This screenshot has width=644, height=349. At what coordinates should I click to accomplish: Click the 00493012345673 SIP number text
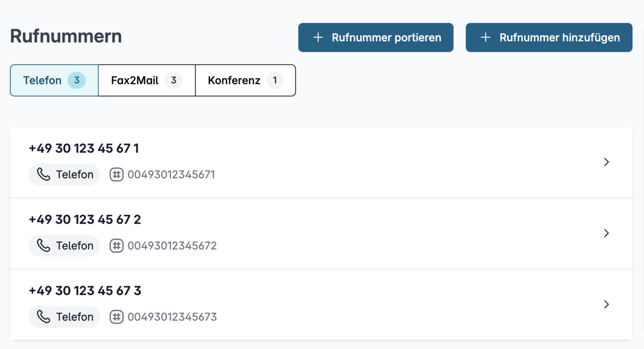coord(172,317)
